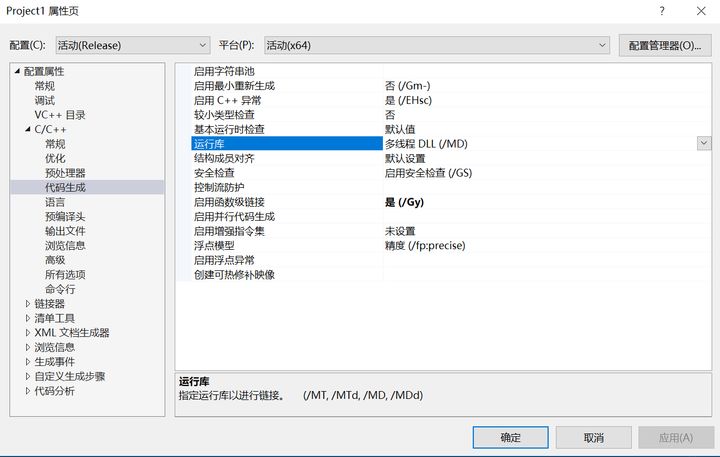Click the 精度 (/fp:precise) value cell

(547, 245)
